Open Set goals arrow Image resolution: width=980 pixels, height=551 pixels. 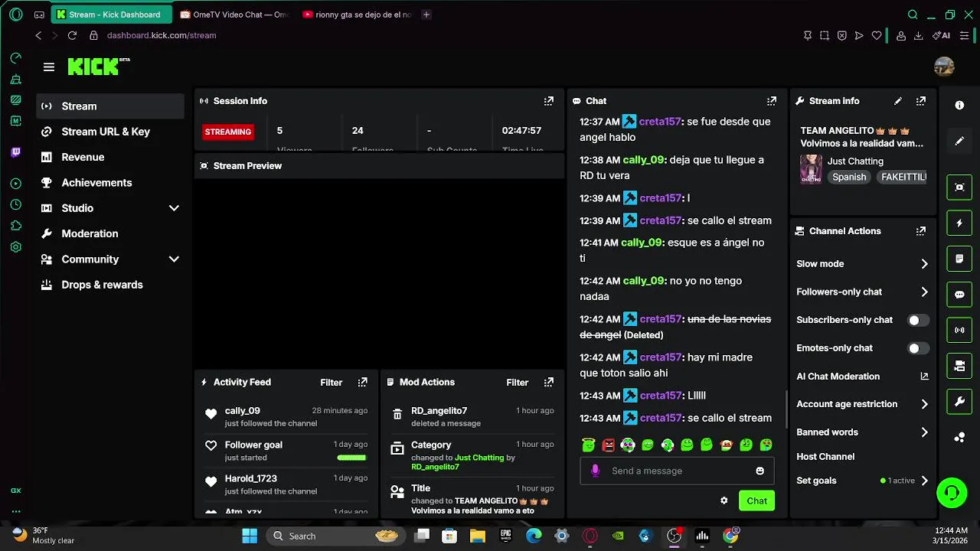tap(924, 481)
